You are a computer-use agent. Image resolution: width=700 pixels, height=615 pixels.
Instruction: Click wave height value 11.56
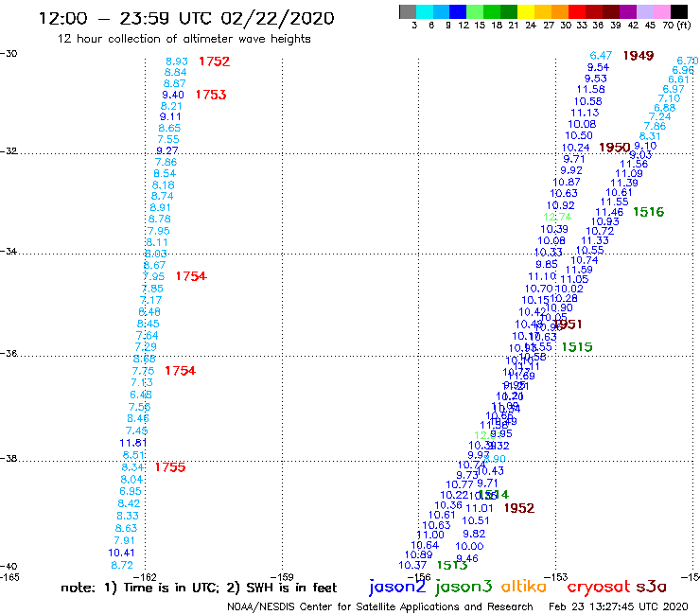tap(634, 164)
